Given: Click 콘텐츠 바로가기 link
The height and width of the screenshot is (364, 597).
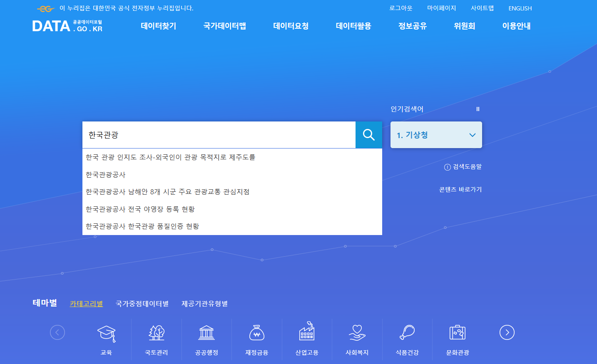Looking at the screenshot, I should (x=460, y=189).
